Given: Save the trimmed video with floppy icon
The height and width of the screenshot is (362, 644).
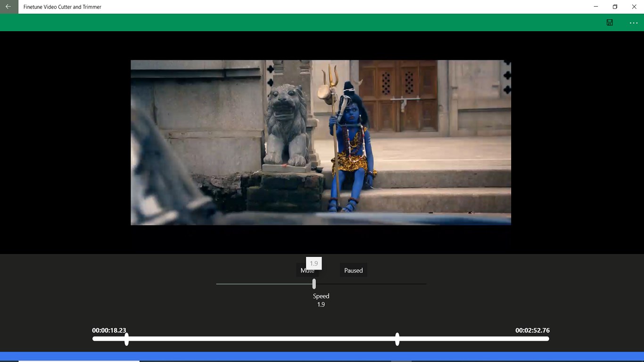Looking at the screenshot, I should coord(610,23).
